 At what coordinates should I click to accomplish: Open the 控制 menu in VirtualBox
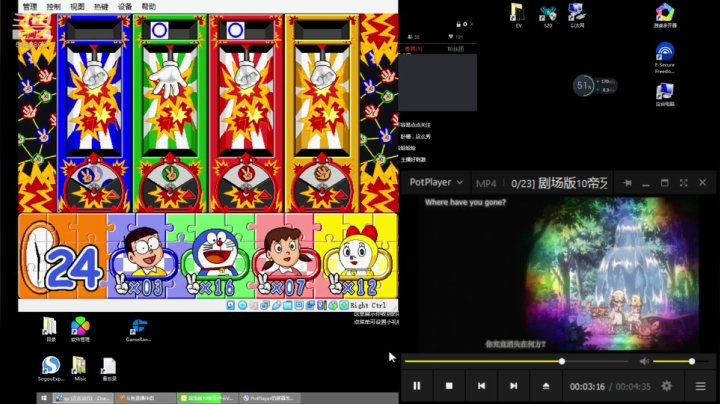click(53, 6)
